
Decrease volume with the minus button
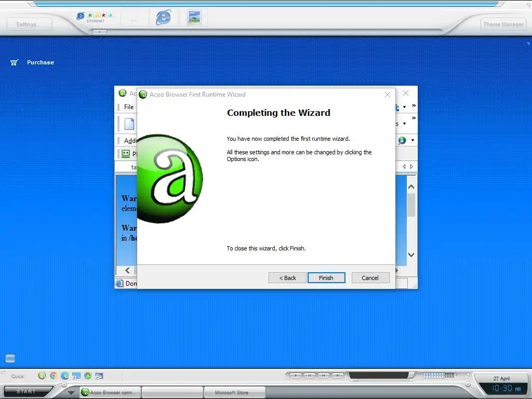tap(420, 375)
